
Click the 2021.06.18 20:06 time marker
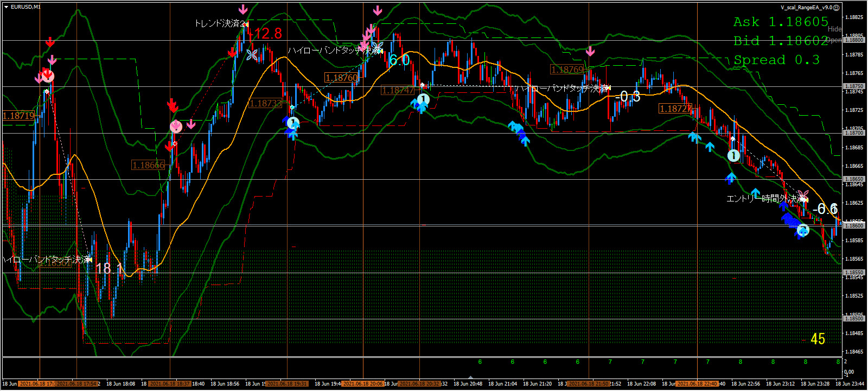click(x=362, y=384)
